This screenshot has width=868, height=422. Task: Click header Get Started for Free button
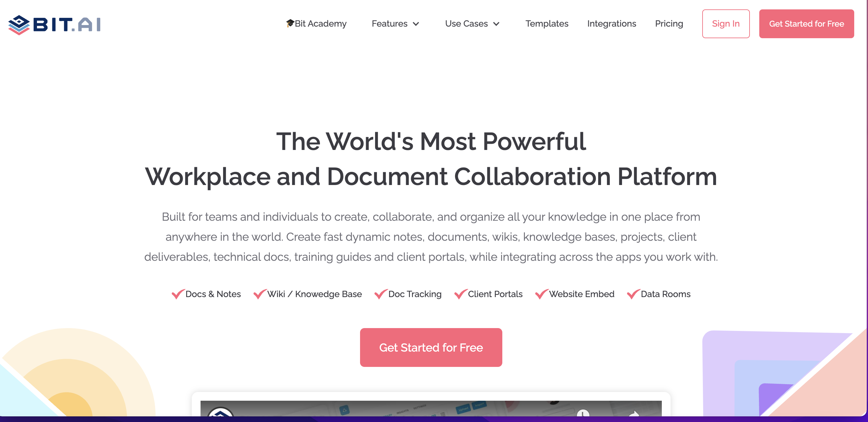click(x=806, y=23)
